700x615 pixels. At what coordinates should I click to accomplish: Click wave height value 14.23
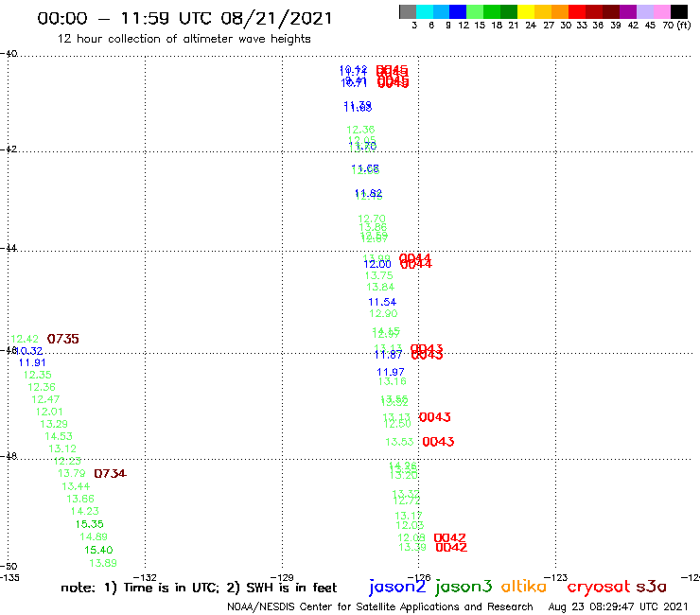[x=85, y=511]
